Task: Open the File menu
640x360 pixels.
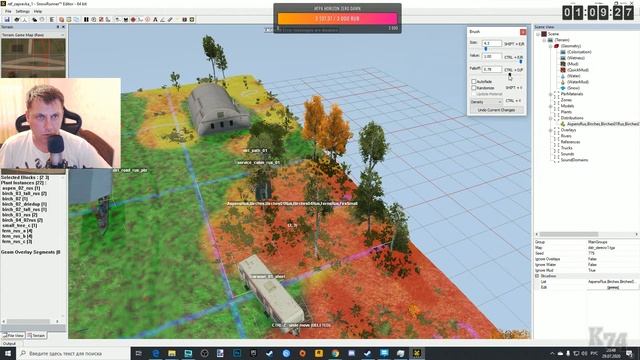Action: click(8, 11)
